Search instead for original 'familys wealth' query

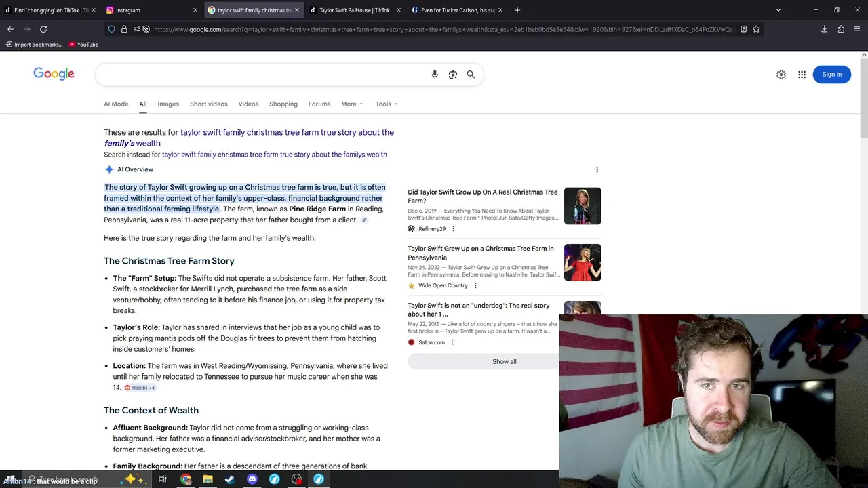pos(275,155)
